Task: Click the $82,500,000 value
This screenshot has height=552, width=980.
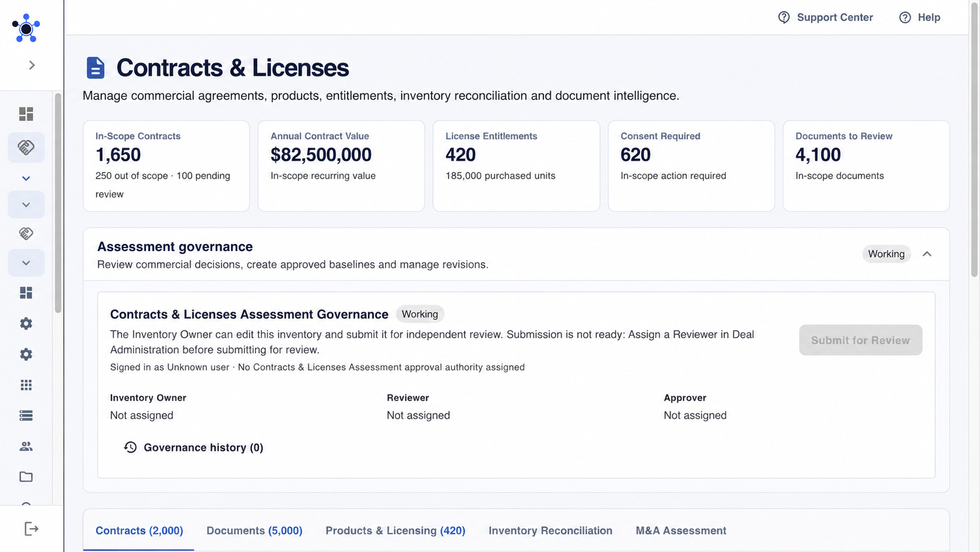Action: 321,155
